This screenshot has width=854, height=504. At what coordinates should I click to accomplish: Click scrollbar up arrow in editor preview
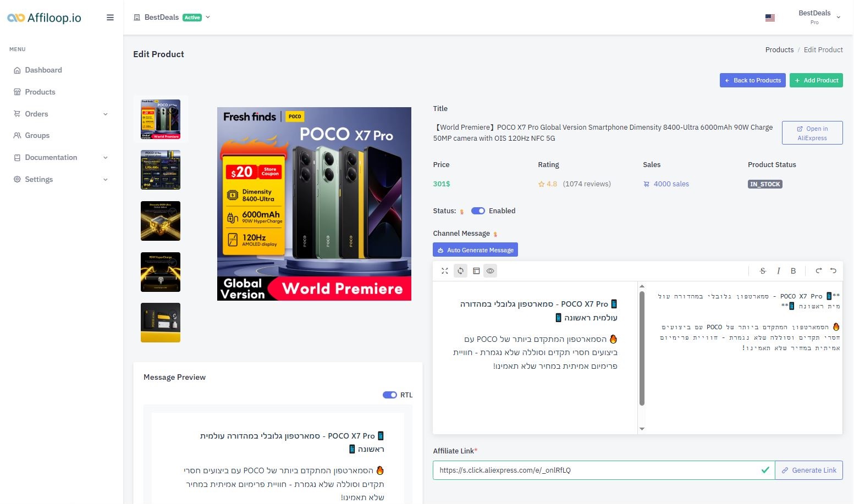click(x=642, y=286)
